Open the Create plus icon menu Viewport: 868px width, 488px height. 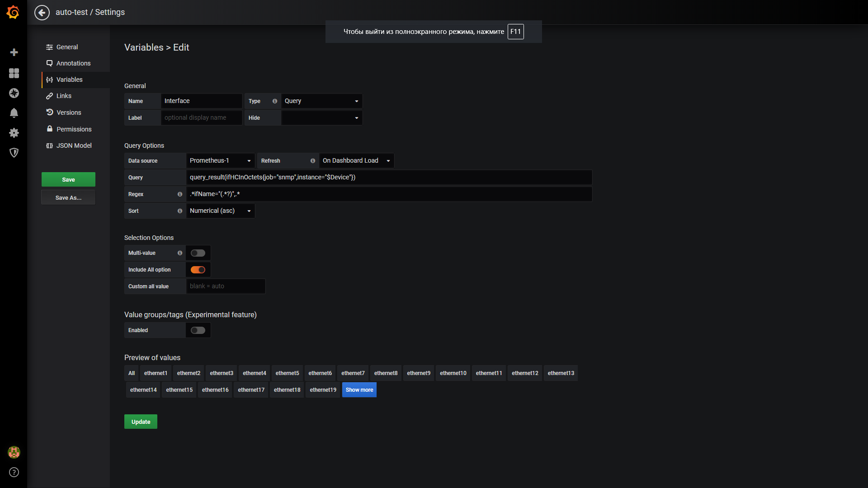coord(14,52)
